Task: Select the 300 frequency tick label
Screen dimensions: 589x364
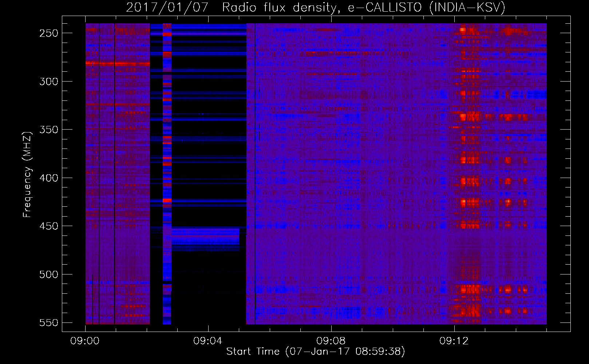Action: tap(49, 82)
